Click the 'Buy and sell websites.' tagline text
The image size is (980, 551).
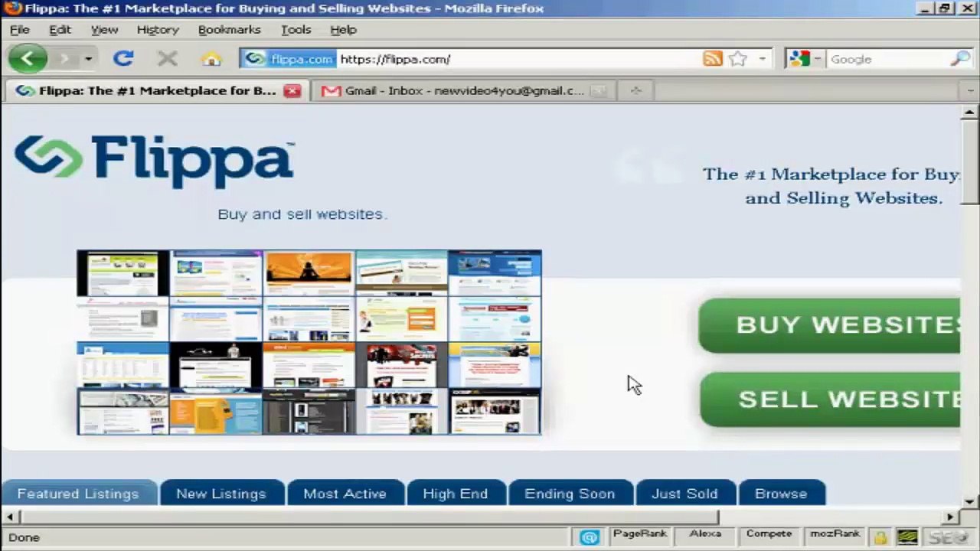pyautogui.click(x=302, y=214)
